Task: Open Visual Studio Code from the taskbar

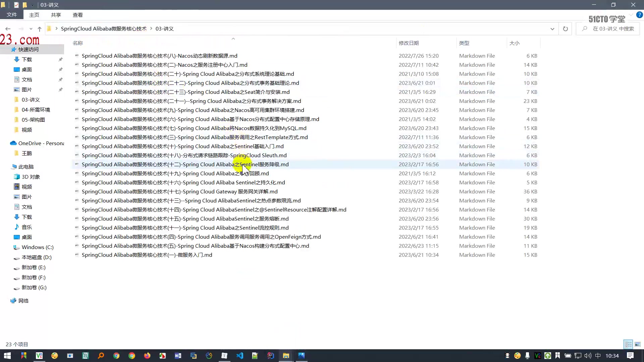Action: pos(240,356)
